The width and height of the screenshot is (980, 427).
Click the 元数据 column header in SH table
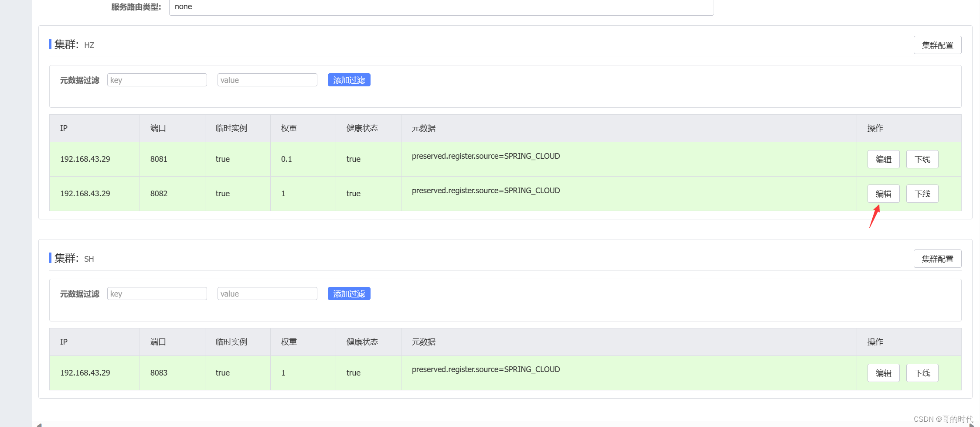click(x=423, y=342)
